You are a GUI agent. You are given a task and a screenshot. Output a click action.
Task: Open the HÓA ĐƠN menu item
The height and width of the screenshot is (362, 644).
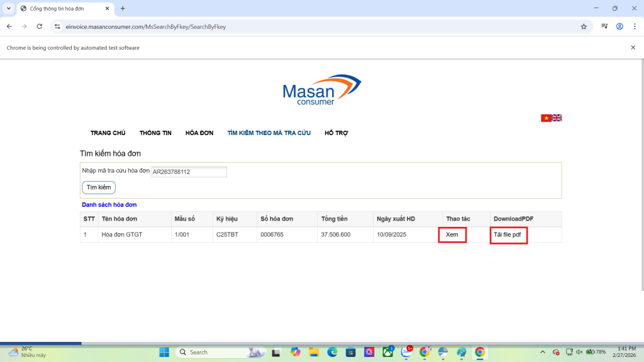[199, 133]
